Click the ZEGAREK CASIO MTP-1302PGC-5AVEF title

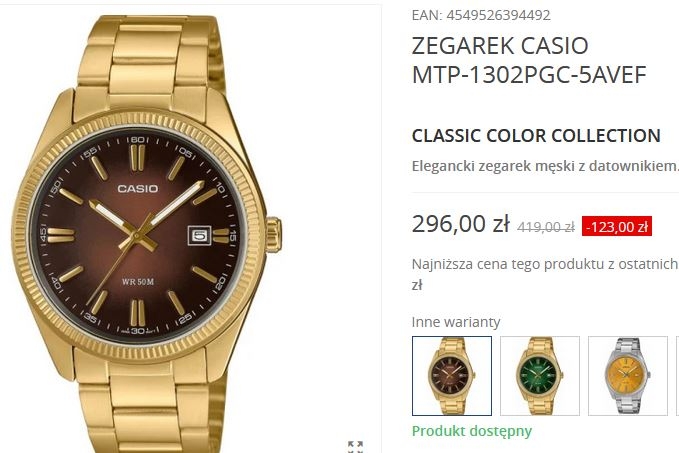click(x=529, y=60)
